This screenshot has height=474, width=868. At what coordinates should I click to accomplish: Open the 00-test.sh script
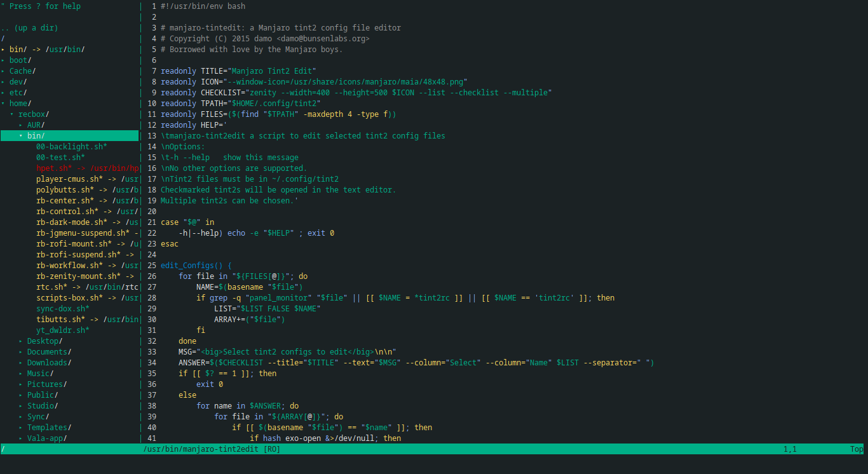(60, 158)
